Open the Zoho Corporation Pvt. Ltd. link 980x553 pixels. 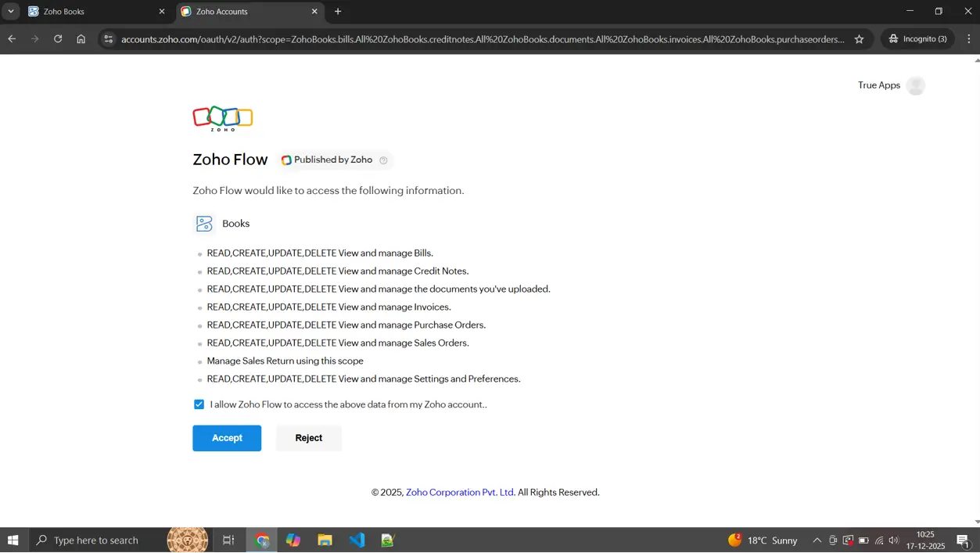click(460, 492)
